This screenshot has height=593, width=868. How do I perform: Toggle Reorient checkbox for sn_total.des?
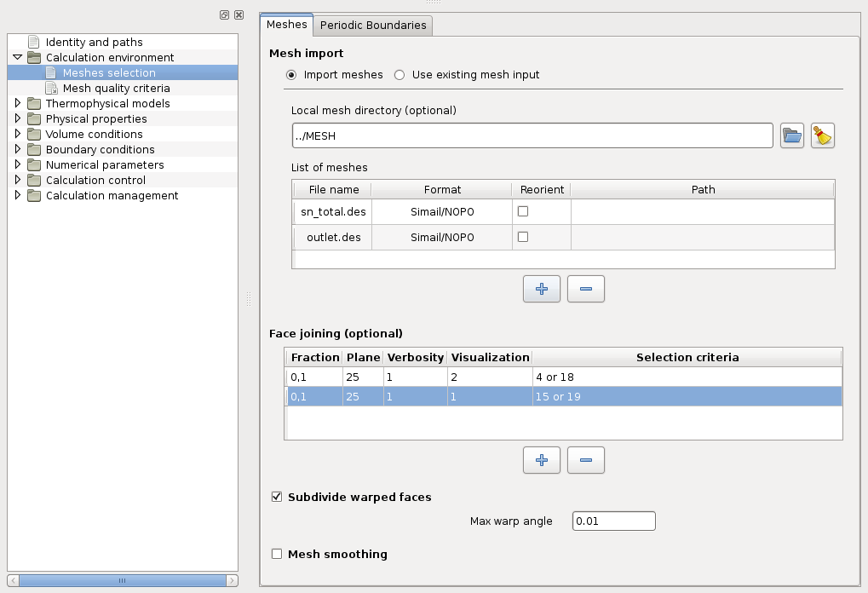click(523, 210)
